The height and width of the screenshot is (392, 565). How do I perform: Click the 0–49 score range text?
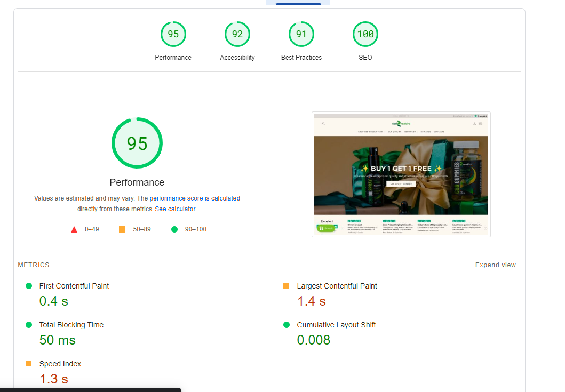92,229
